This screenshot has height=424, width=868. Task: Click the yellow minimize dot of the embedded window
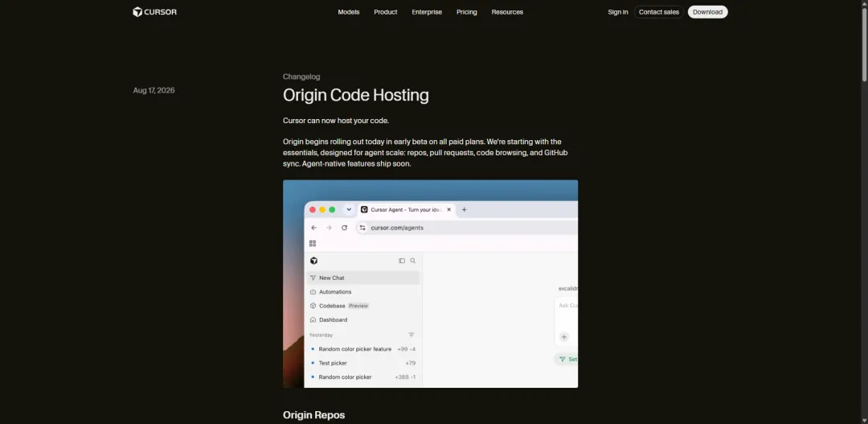click(x=322, y=209)
